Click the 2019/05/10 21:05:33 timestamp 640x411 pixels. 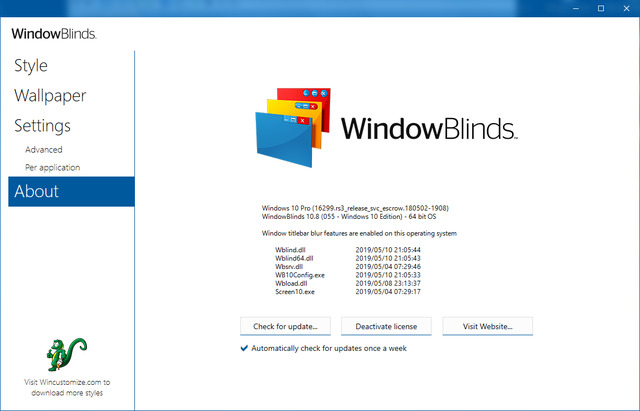pos(388,275)
